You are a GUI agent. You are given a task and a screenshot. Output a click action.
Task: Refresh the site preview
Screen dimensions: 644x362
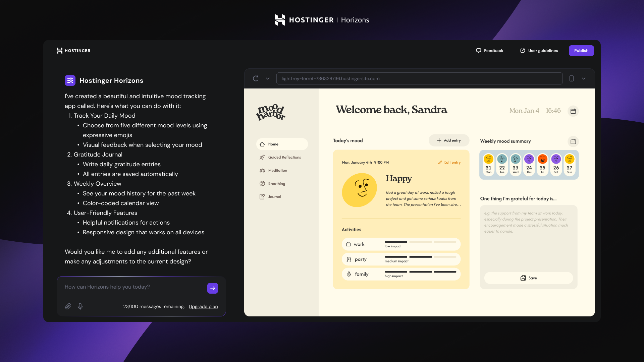coord(256,78)
